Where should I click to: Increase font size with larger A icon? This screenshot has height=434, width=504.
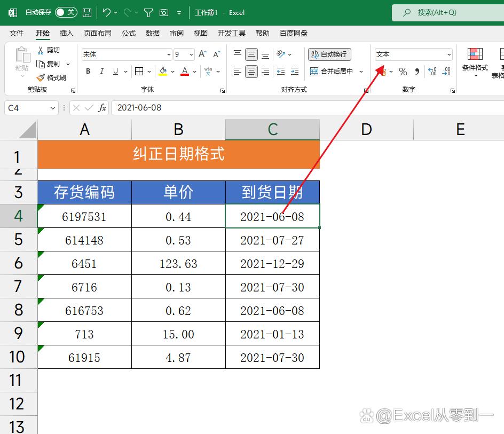pyautogui.click(x=202, y=54)
